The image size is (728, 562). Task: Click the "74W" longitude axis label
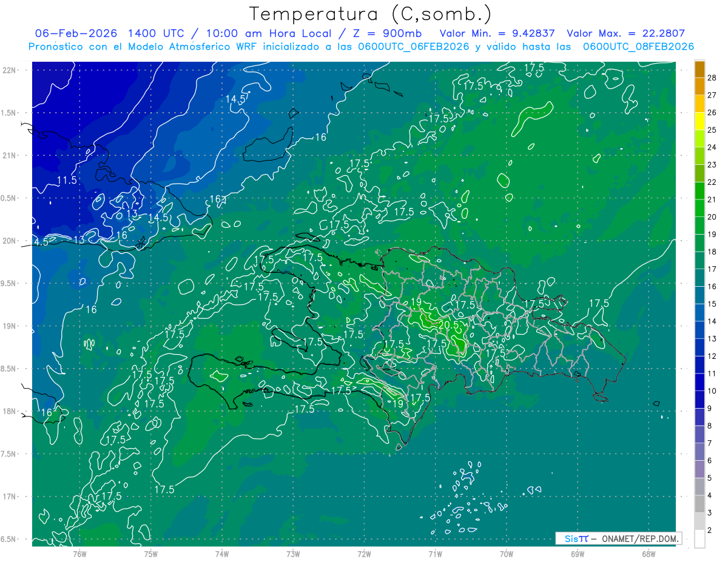click(x=221, y=554)
